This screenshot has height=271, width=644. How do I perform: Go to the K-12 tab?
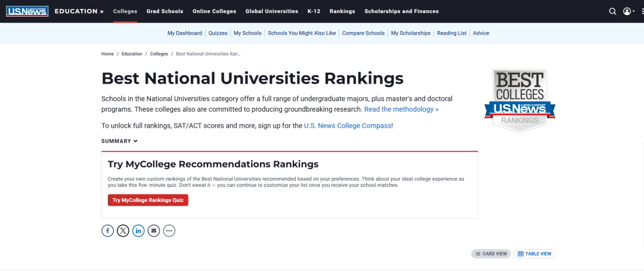click(314, 11)
